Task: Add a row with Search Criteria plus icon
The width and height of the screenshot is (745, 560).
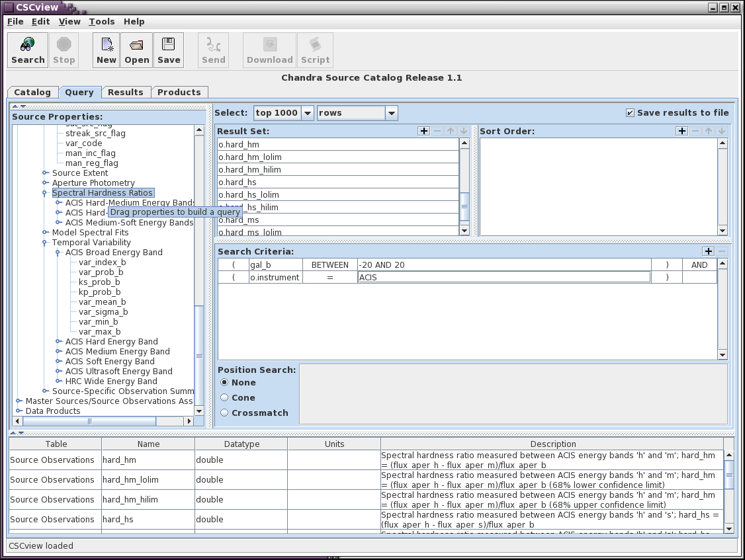Action: coord(708,252)
